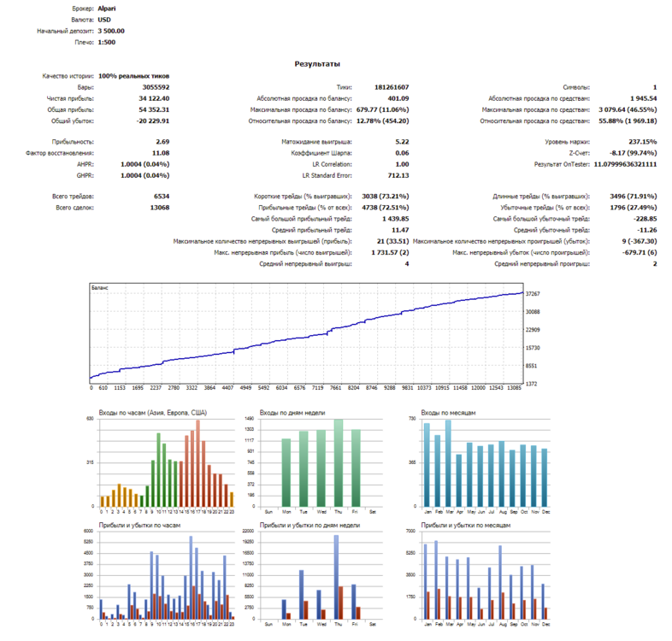Select long trades value '3496 (71.91%)'
The height and width of the screenshot is (641, 672).
tap(633, 197)
